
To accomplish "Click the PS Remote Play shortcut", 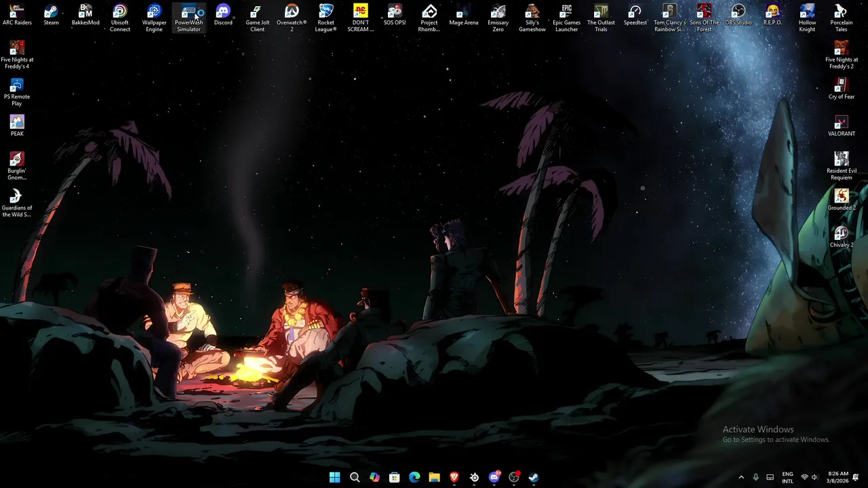I will 17,92.
